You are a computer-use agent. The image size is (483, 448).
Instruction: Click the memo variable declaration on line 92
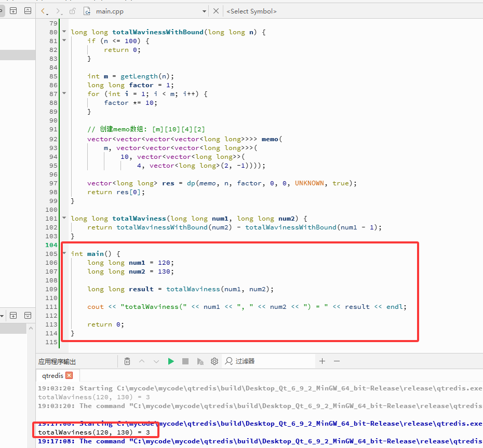(x=270, y=139)
